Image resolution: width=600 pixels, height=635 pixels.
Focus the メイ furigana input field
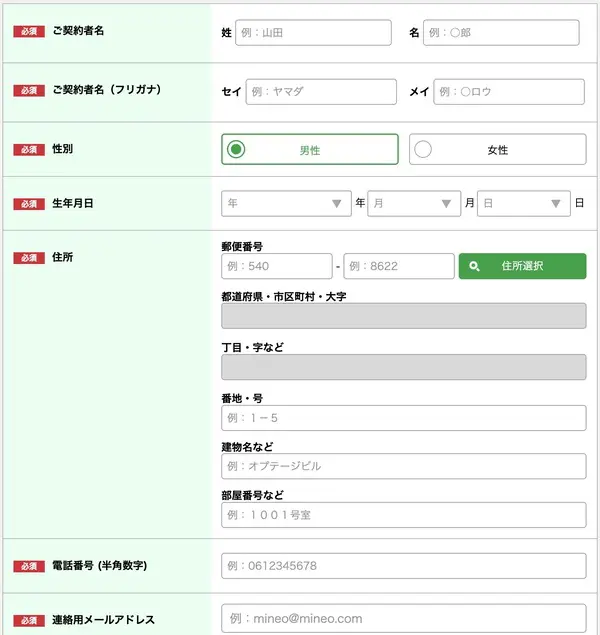(509, 92)
